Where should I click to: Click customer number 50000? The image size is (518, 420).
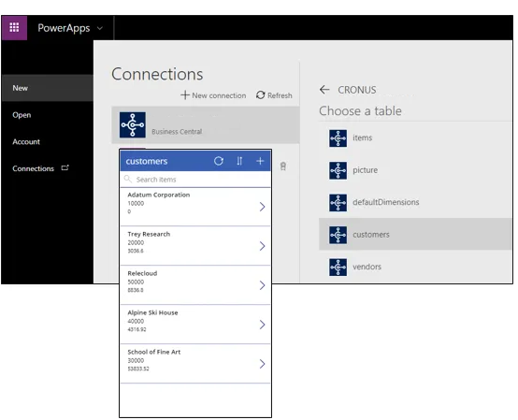coord(136,282)
